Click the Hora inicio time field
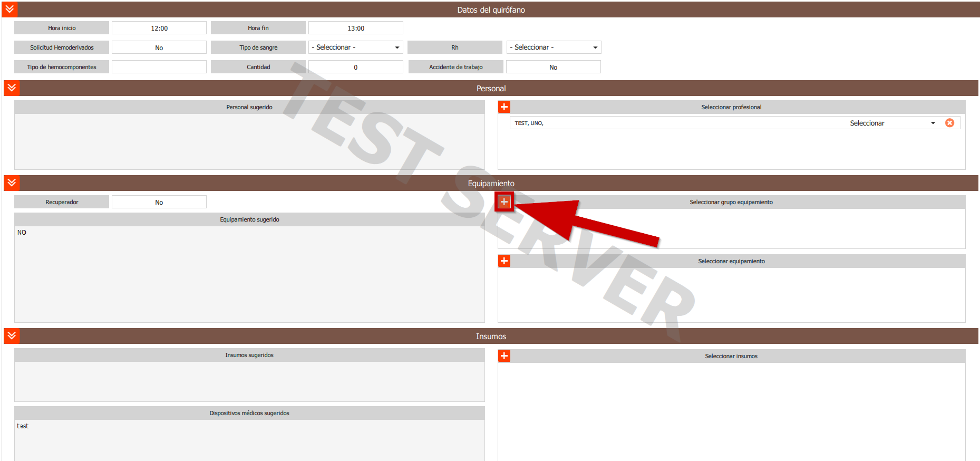The width and height of the screenshot is (980, 461). coord(159,28)
